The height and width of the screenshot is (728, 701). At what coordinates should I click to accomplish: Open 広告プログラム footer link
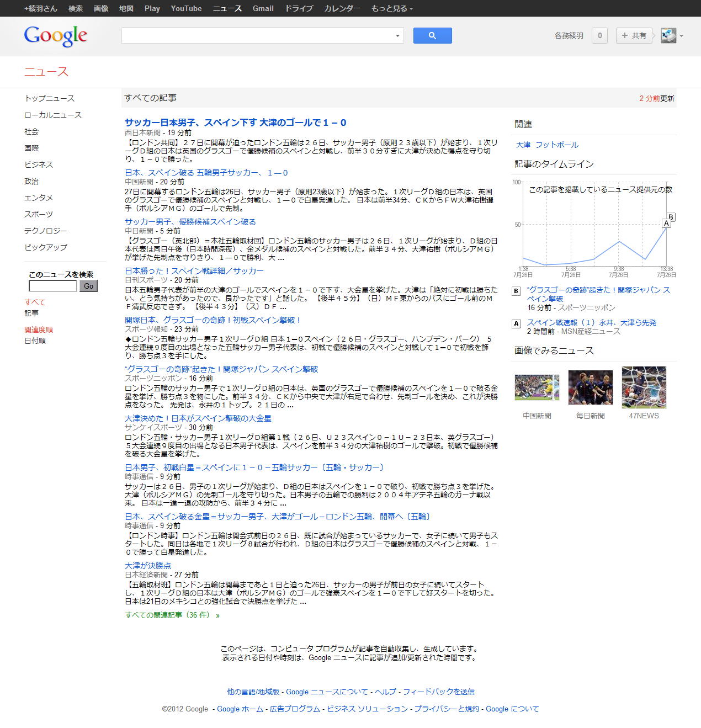coord(295,709)
